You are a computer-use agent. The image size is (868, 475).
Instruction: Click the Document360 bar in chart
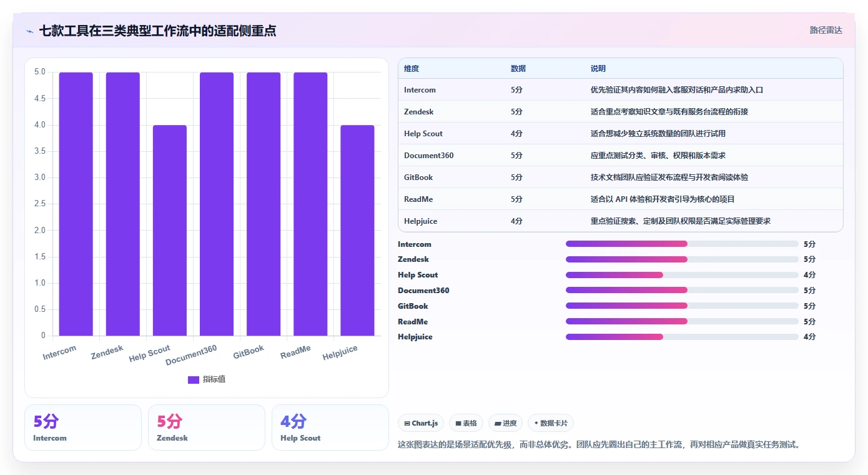(x=217, y=204)
